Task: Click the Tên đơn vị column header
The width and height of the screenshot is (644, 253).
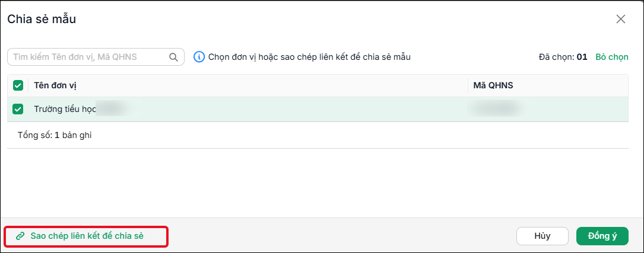Action: click(55, 85)
